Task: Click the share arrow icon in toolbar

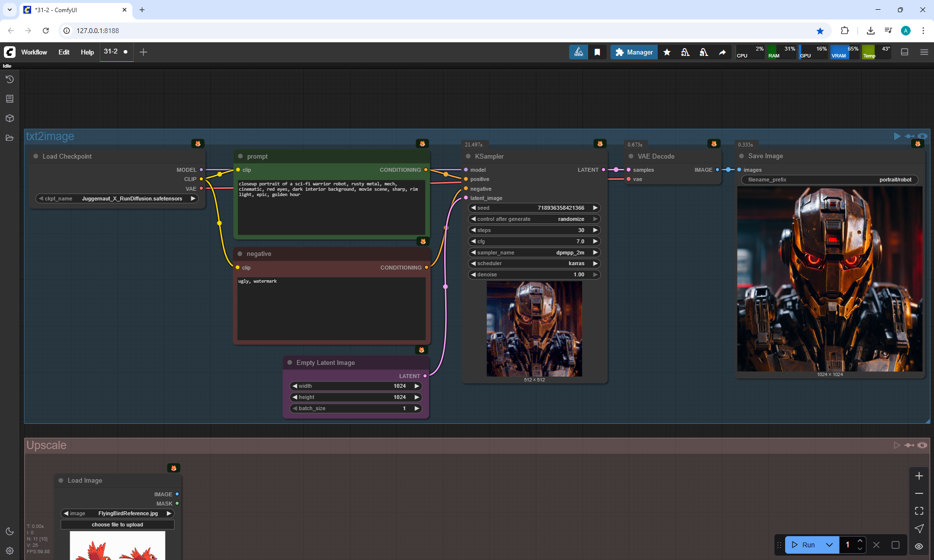Action: [722, 52]
